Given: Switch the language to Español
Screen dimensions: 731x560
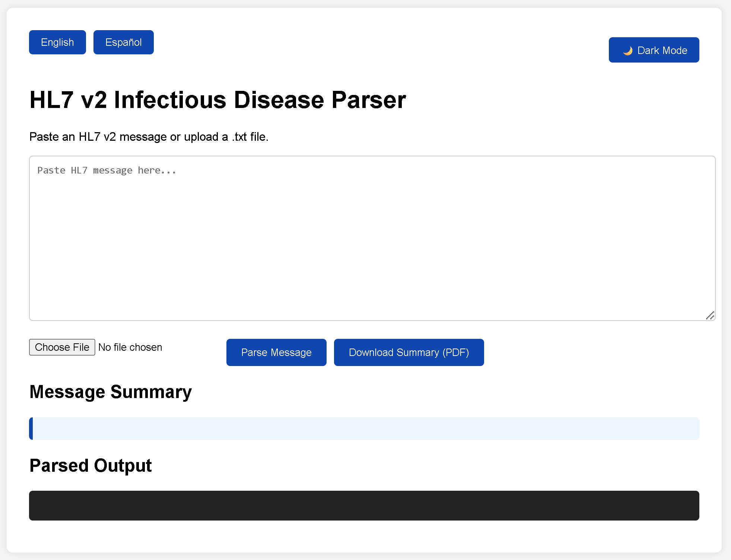Looking at the screenshot, I should (x=123, y=42).
